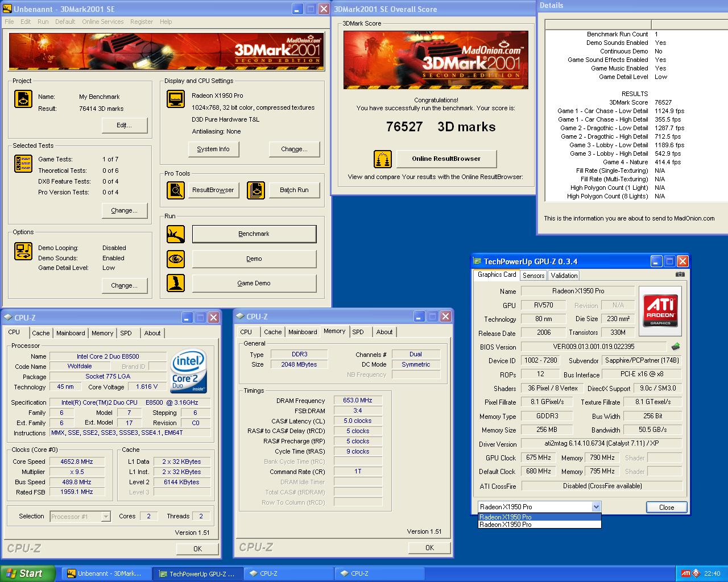Click the DRAM Frequency 653.0 MHz field
Viewport: 728px width, 582px height.
pos(358,400)
